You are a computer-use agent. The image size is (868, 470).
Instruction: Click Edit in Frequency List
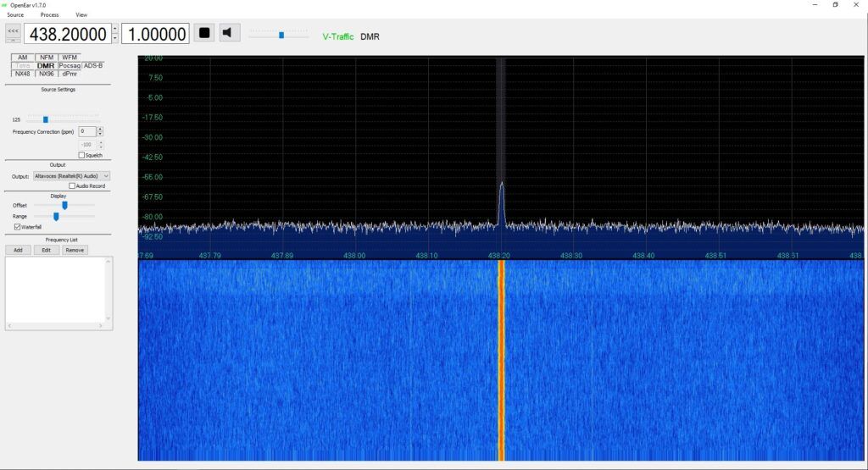[x=46, y=250]
